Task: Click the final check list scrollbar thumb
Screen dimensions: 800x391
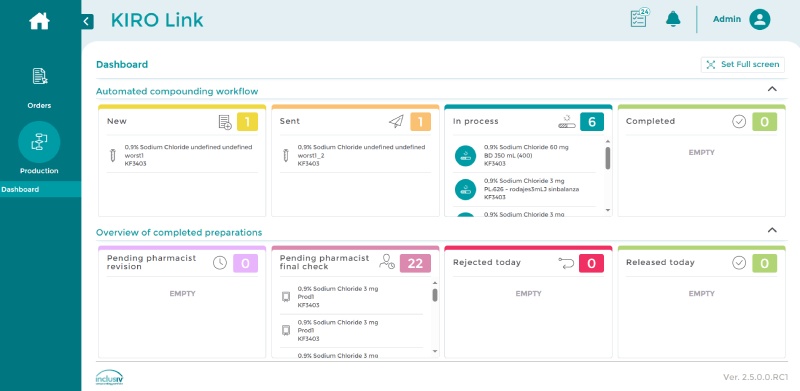Action: tap(435, 295)
